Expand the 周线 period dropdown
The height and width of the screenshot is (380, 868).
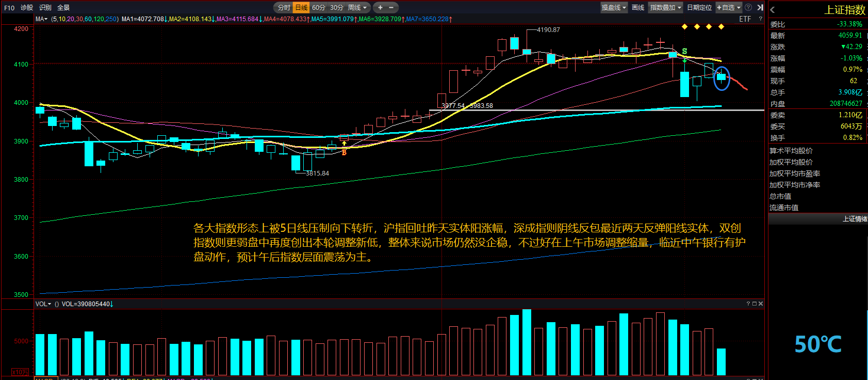click(x=357, y=7)
